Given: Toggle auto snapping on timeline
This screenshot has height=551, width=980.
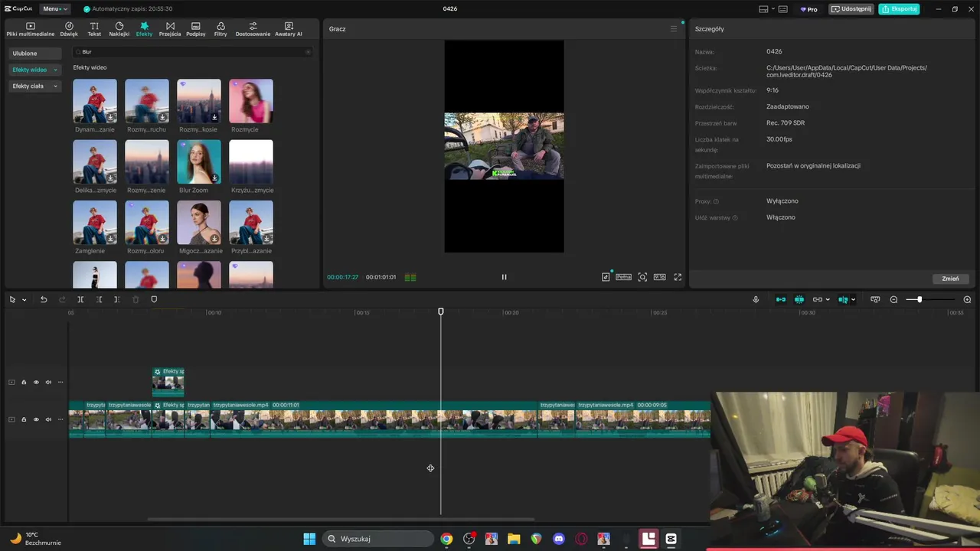Looking at the screenshot, I should click(x=799, y=299).
